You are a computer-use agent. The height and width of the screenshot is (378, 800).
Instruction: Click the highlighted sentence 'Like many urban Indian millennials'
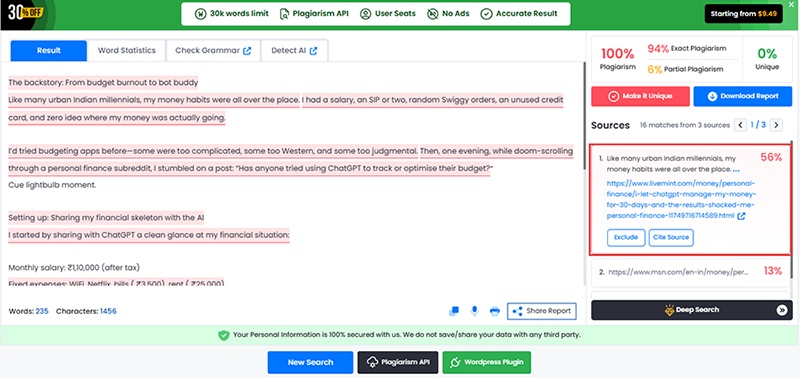[154, 100]
